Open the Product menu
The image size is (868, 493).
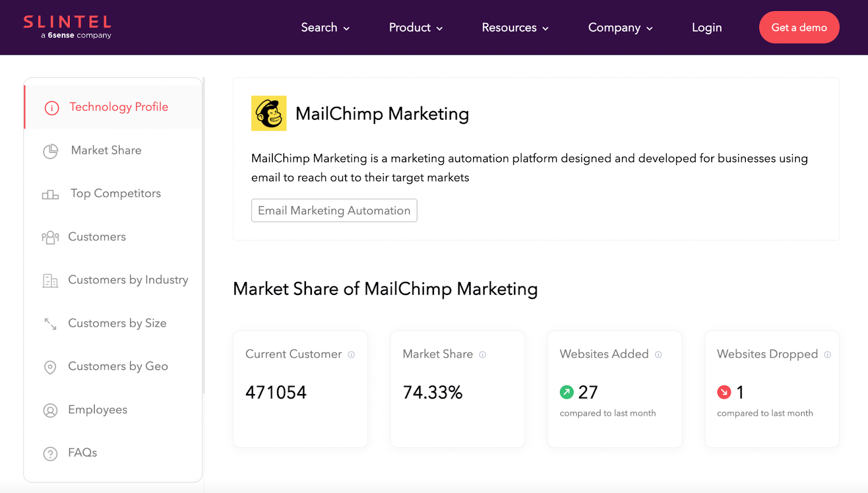click(x=416, y=28)
